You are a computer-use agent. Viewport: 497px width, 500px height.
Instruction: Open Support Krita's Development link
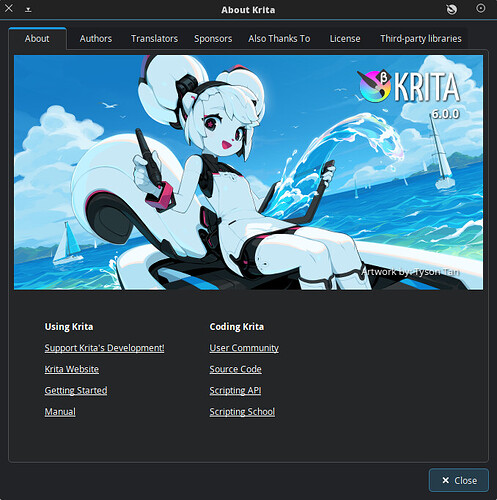click(x=104, y=348)
